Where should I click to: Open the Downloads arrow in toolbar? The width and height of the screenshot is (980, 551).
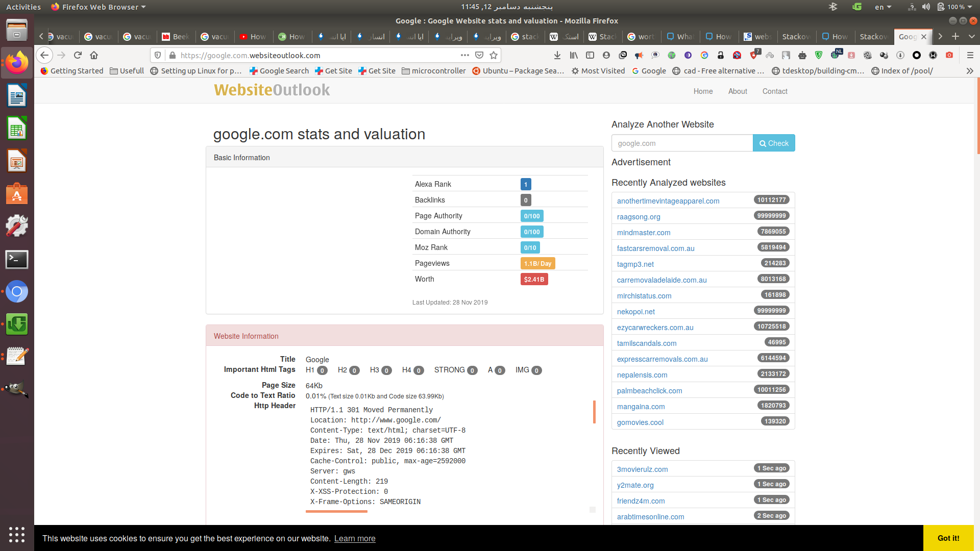557,55
